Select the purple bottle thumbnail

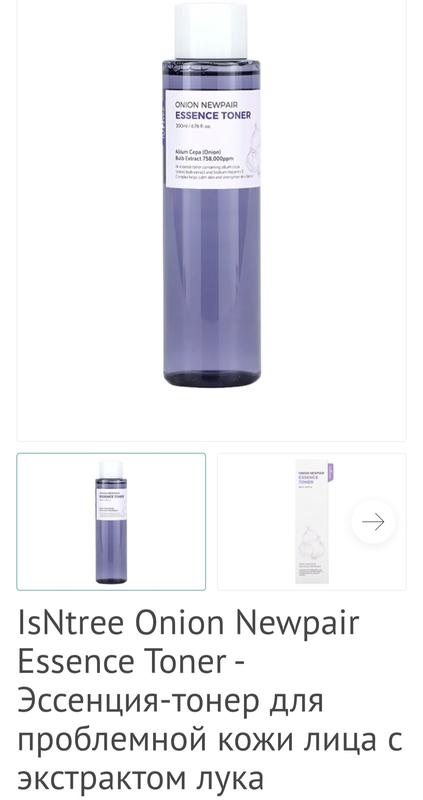tap(111, 521)
